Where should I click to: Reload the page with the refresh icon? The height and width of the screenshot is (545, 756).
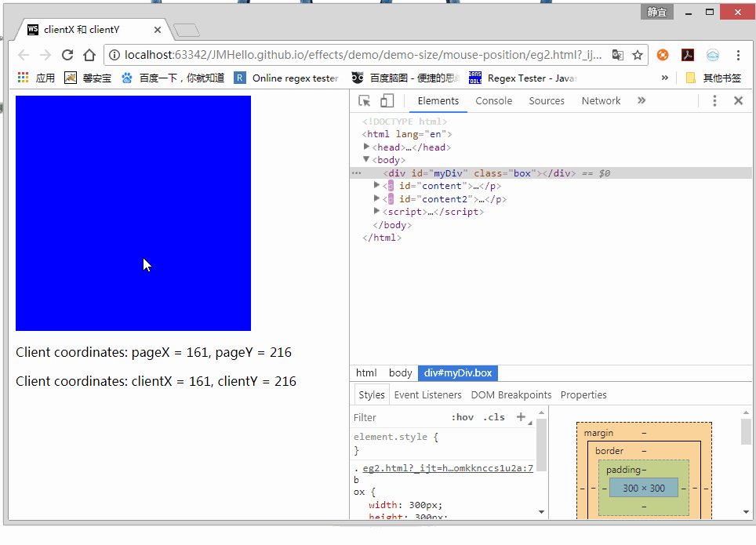point(67,55)
